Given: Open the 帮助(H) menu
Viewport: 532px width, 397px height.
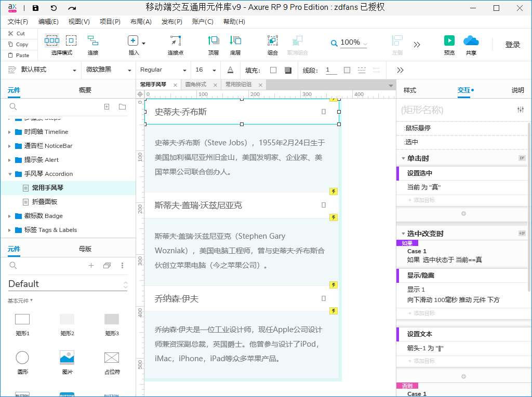Looking at the screenshot, I should (x=234, y=22).
